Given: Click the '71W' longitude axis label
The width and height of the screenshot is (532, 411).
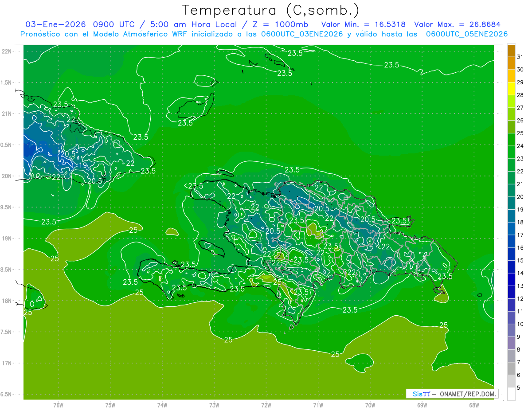Looking at the screenshot, I should coord(318,405).
